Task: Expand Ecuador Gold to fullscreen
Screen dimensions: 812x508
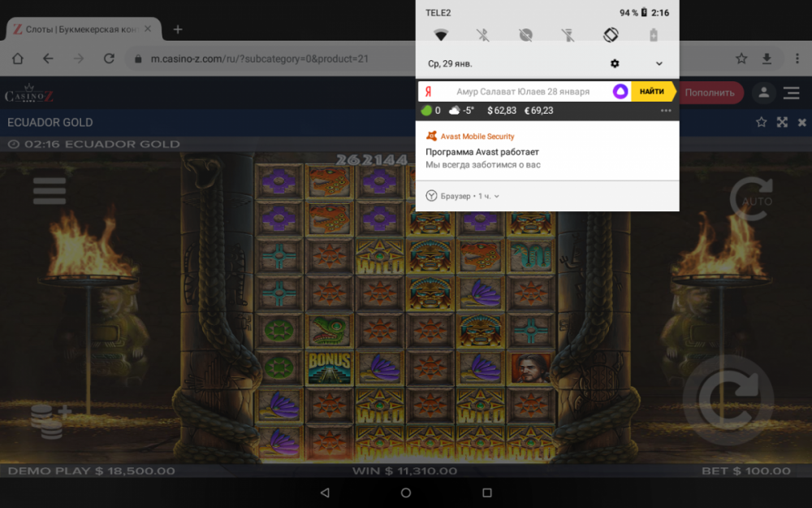Action: point(782,122)
